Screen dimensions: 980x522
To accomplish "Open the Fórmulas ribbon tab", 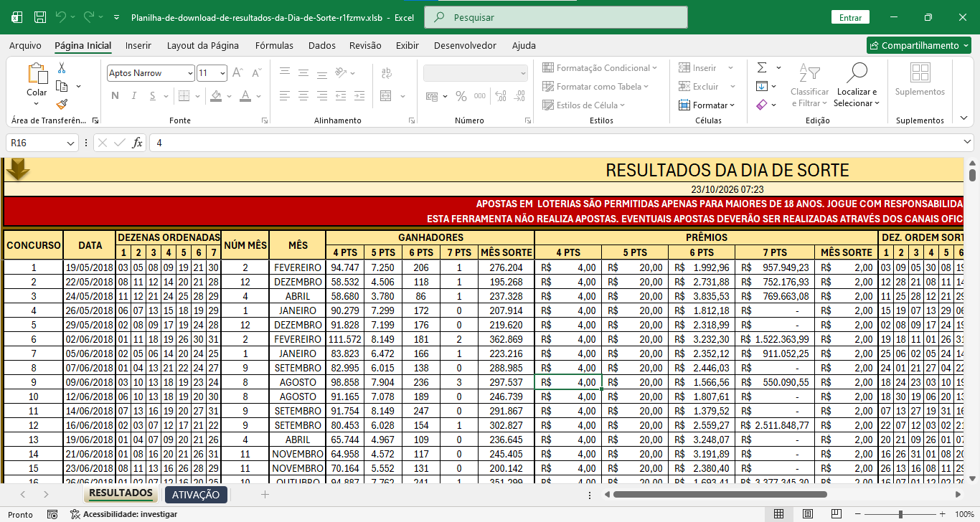I will pyautogui.click(x=274, y=45).
